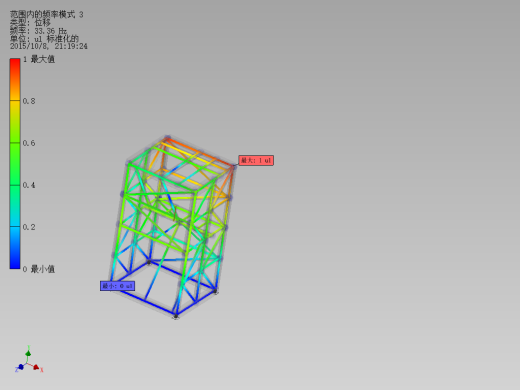Viewport: 520px width, 390px height.
Task: Click the red '最大: 1 ul' probe label
Action: pos(256,160)
